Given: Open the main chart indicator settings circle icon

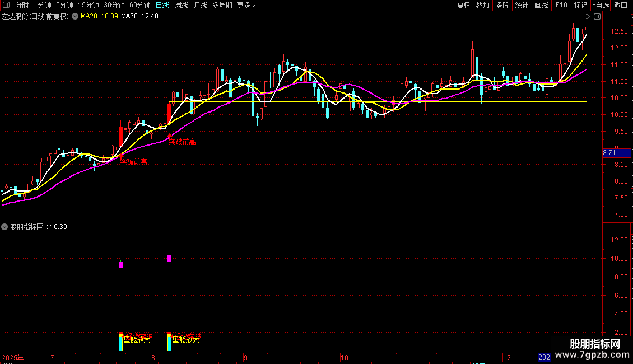Looking at the screenshot, I should [75, 16].
